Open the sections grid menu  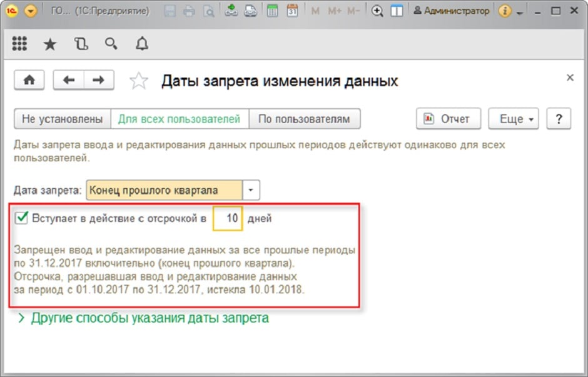click(19, 43)
